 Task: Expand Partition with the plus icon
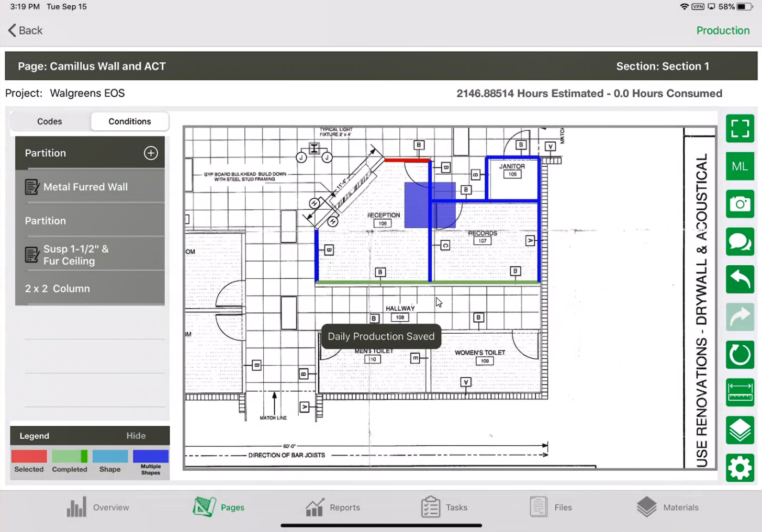tap(151, 153)
